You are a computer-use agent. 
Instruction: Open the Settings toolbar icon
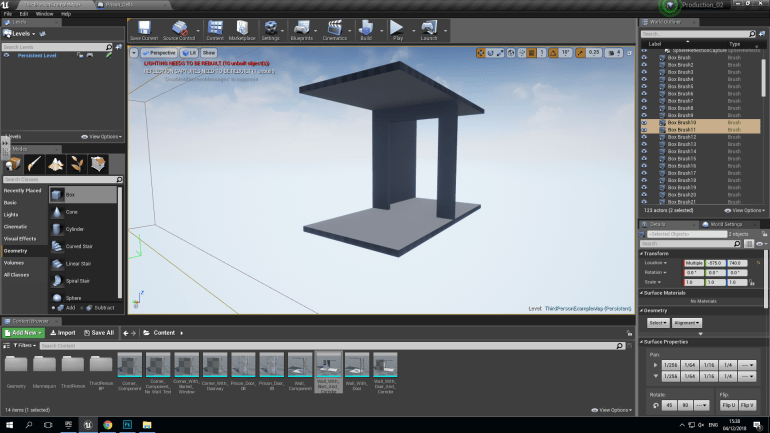tap(270, 30)
